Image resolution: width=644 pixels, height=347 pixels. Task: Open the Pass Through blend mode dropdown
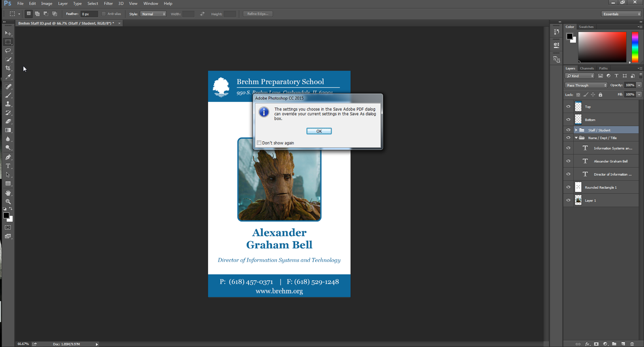(586, 85)
